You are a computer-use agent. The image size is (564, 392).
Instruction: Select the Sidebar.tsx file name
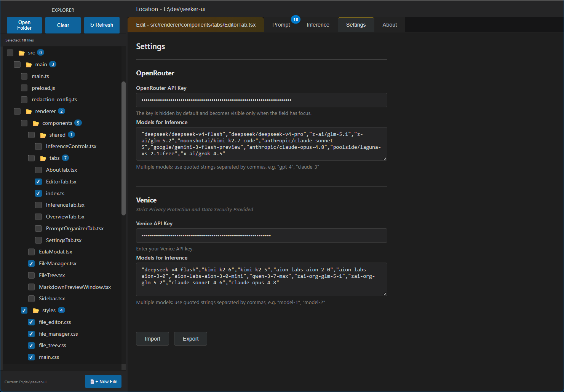point(52,299)
